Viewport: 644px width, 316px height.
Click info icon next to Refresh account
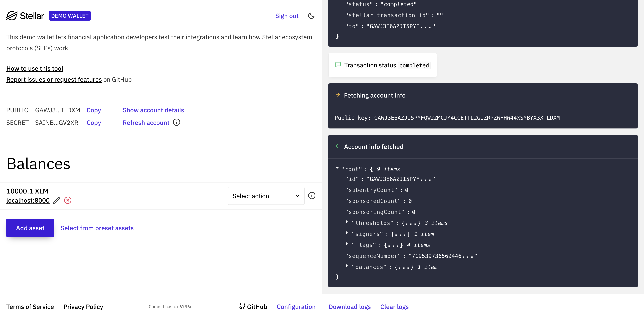pyautogui.click(x=177, y=122)
